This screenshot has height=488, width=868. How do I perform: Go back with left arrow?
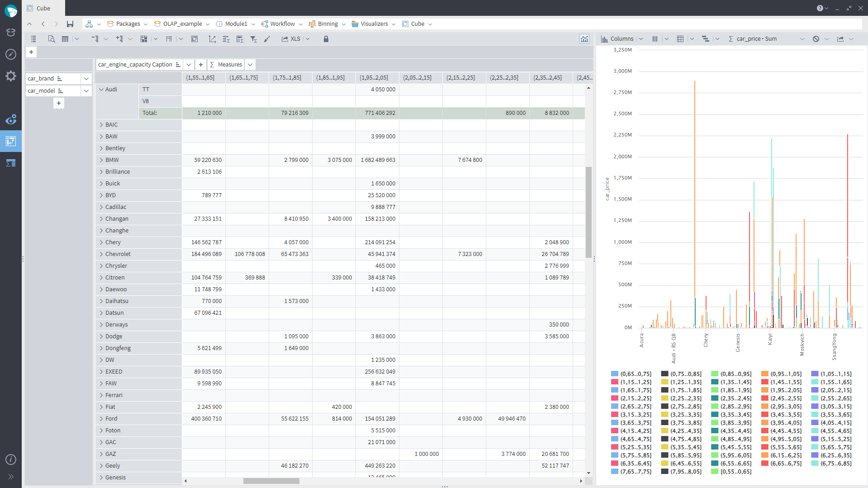[x=43, y=24]
